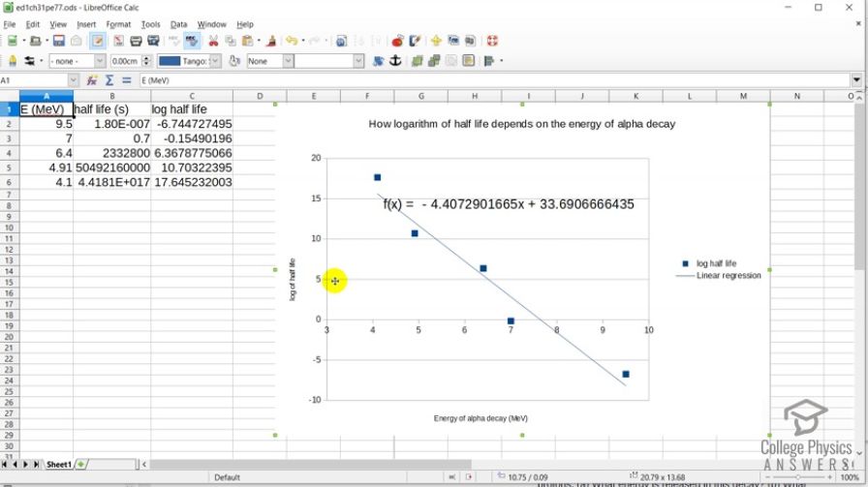
Task: Click the formula input line field
Action: 484,80
